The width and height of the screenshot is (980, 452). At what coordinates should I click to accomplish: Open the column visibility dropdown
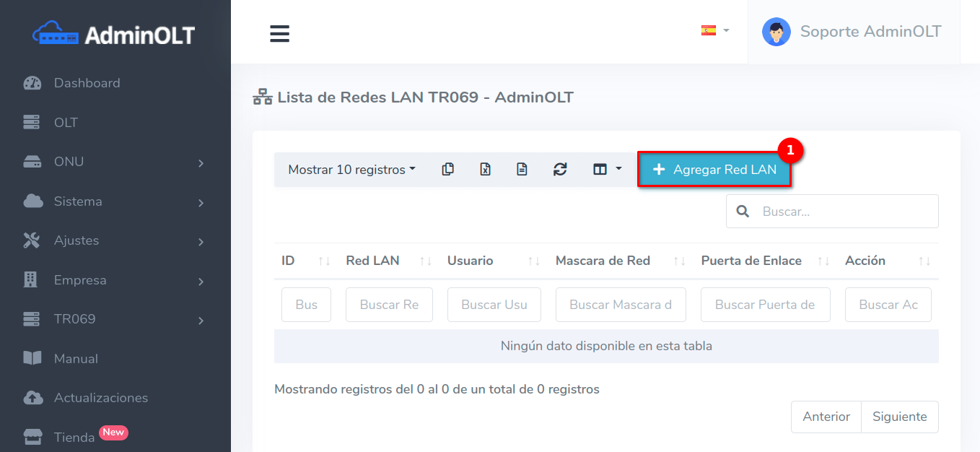(x=607, y=170)
